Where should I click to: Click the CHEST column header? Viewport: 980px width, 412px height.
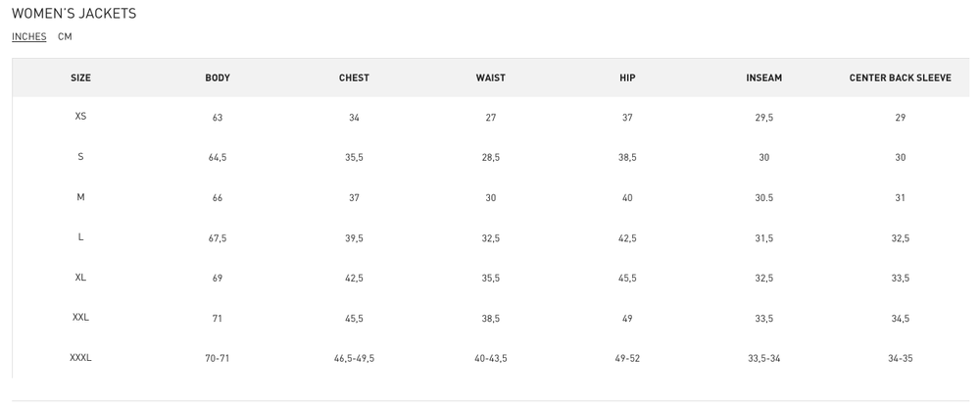tap(354, 77)
